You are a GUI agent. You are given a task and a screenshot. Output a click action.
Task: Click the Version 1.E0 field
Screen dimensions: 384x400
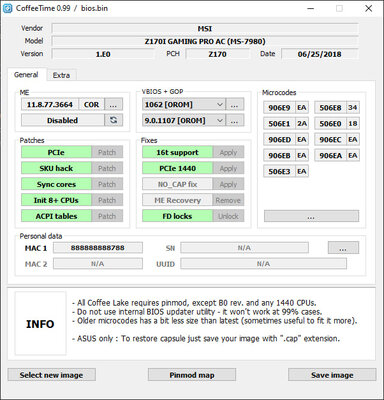[x=103, y=54]
